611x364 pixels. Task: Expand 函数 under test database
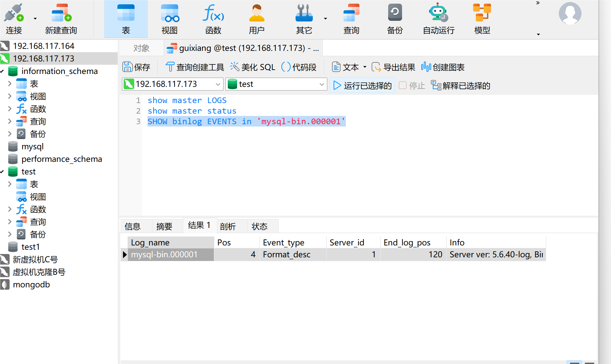point(10,209)
